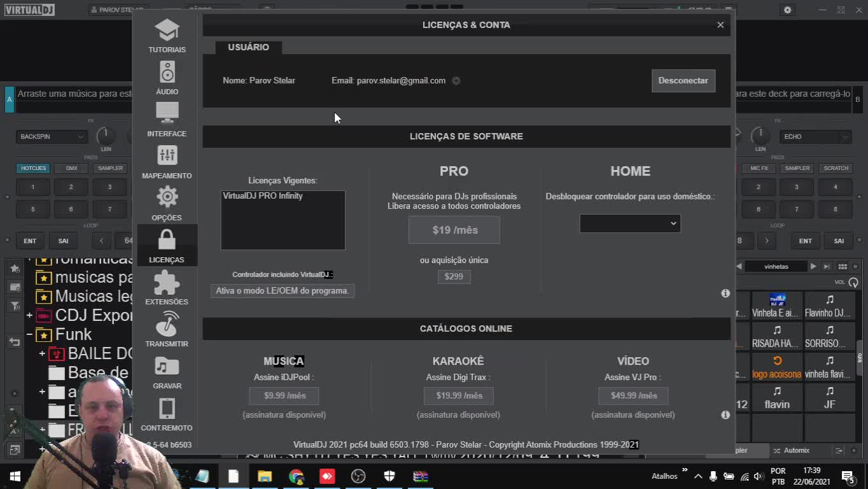868x489 pixels.
Task: Open the Tutoriais settings section
Action: pyautogui.click(x=167, y=36)
